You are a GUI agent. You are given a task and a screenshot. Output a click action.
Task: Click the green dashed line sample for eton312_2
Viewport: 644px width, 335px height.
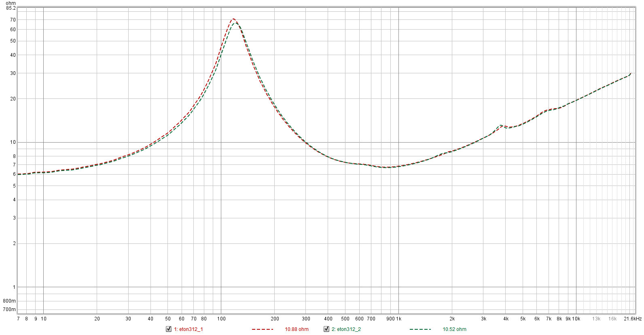(x=420, y=329)
